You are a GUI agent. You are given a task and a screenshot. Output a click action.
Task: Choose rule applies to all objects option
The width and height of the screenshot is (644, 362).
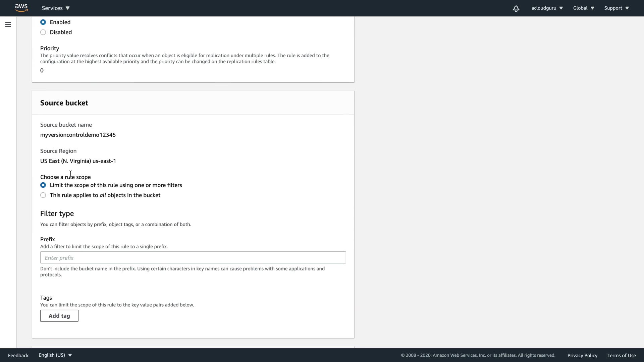[43, 195]
